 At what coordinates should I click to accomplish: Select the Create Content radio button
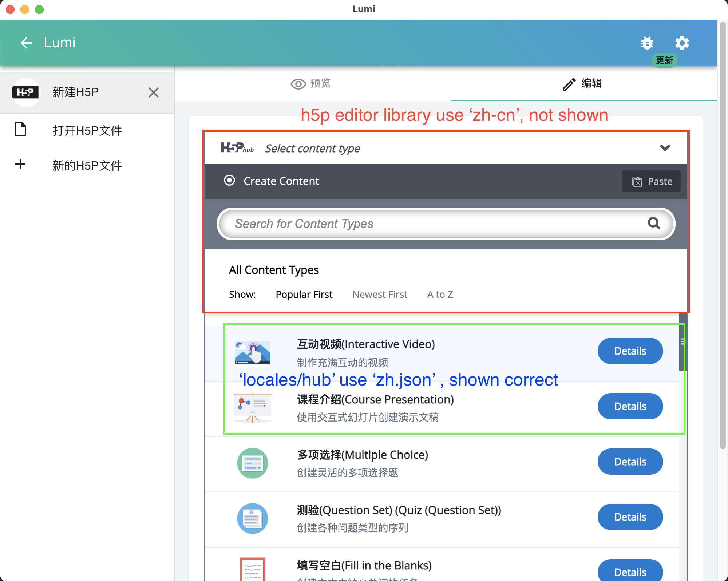229,181
